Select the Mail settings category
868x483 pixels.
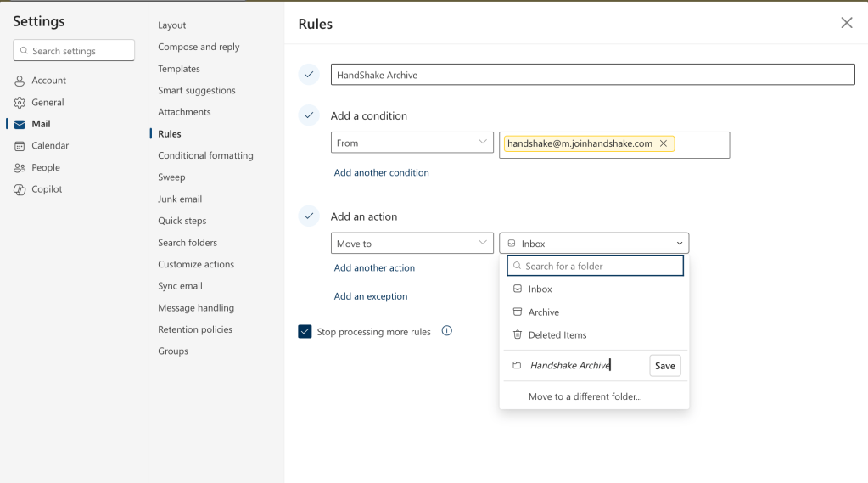tap(32, 124)
